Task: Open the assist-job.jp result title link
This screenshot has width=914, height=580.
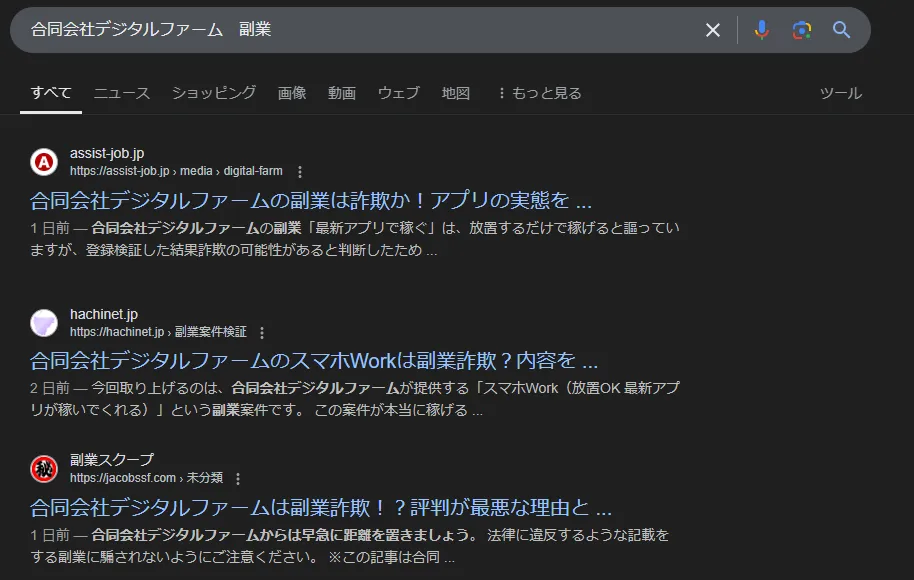Action: coord(311,201)
